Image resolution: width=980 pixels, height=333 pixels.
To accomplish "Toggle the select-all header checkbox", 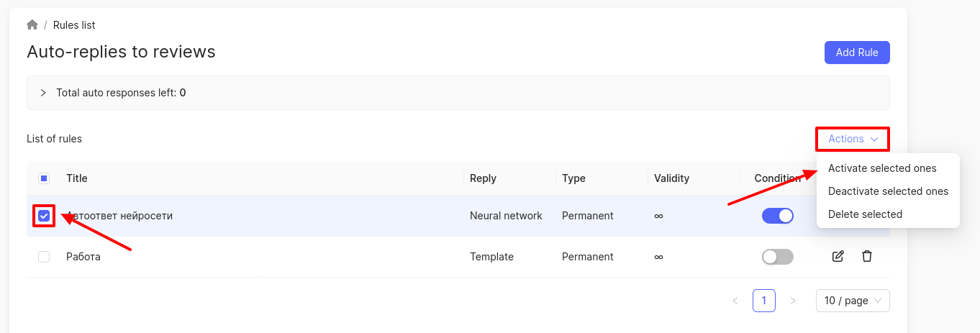I will tap(44, 178).
